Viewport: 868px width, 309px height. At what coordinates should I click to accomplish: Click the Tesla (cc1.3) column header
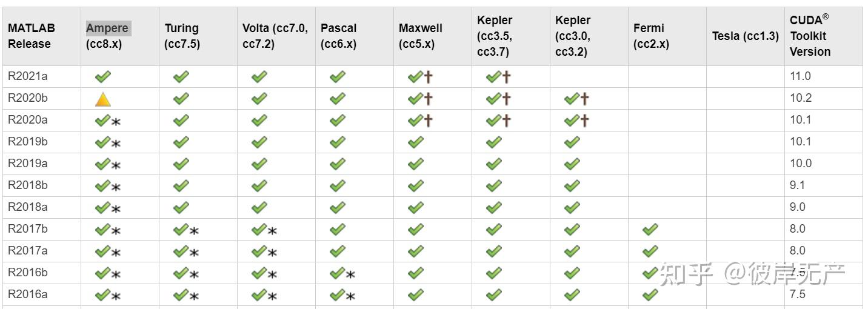[x=745, y=36]
